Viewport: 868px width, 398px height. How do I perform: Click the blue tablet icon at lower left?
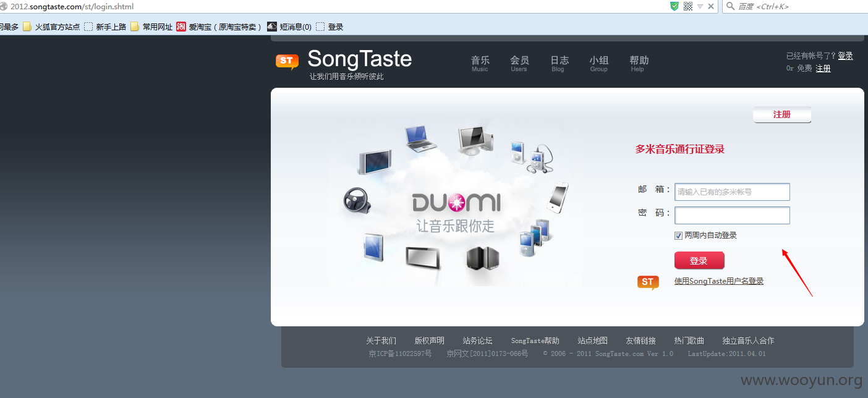(x=373, y=247)
